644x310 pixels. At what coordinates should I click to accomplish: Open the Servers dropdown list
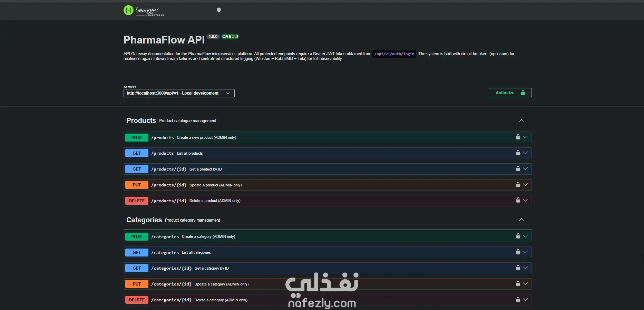(x=179, y=93)
